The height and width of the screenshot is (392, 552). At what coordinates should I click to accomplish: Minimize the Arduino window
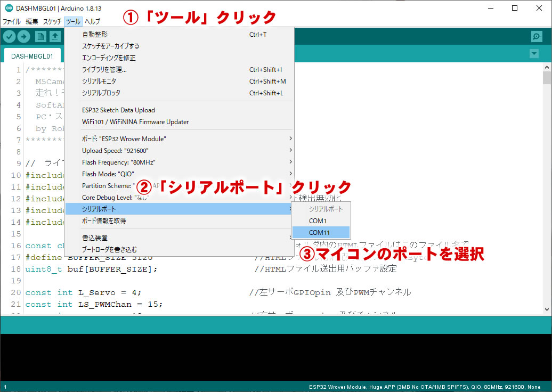point(491,8)
